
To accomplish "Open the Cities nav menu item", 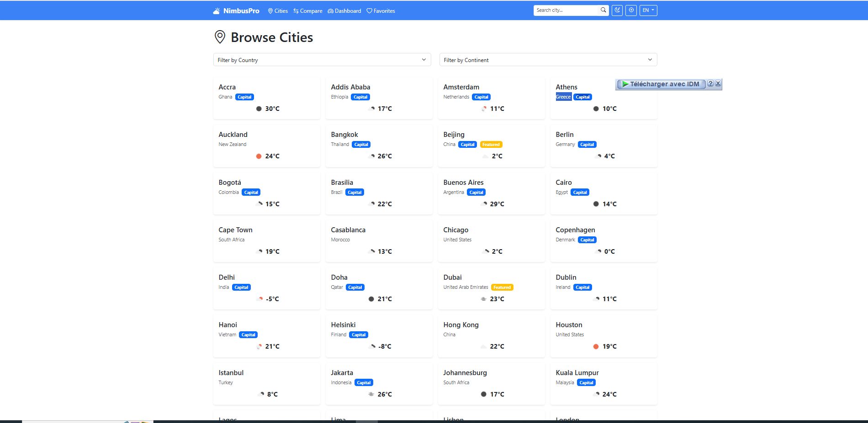I will pyautogui.click(x=278, y=11).
